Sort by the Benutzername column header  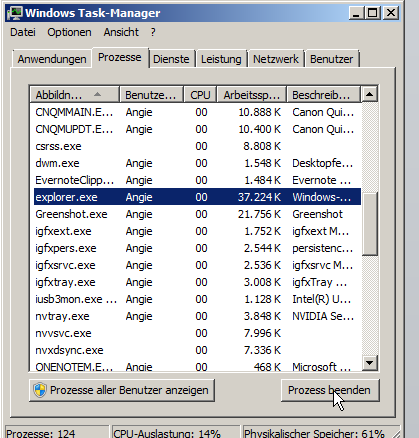click(x=151, y=95)
